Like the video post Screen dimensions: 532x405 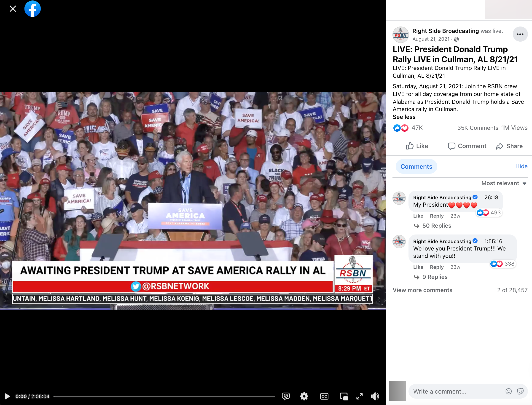pos(417,146)
